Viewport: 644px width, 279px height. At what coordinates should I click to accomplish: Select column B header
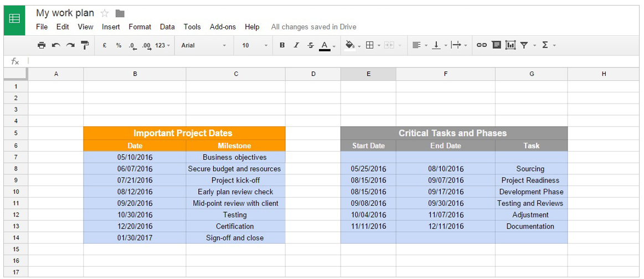(x=135, y=74)
